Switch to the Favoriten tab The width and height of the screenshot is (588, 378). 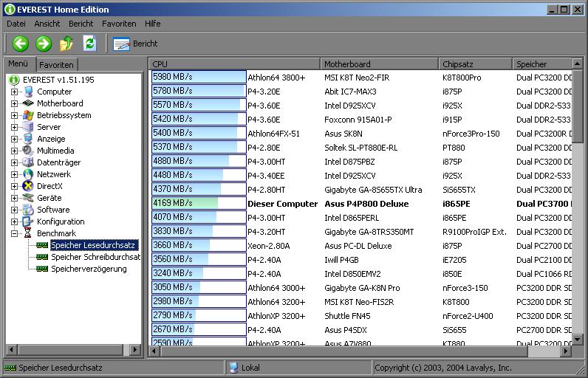(x=56, y=65)
